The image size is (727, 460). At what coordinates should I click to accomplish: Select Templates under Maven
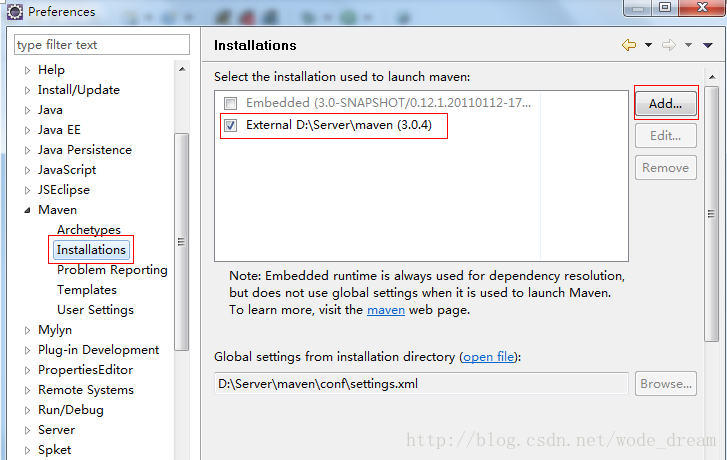coord(87,290)
